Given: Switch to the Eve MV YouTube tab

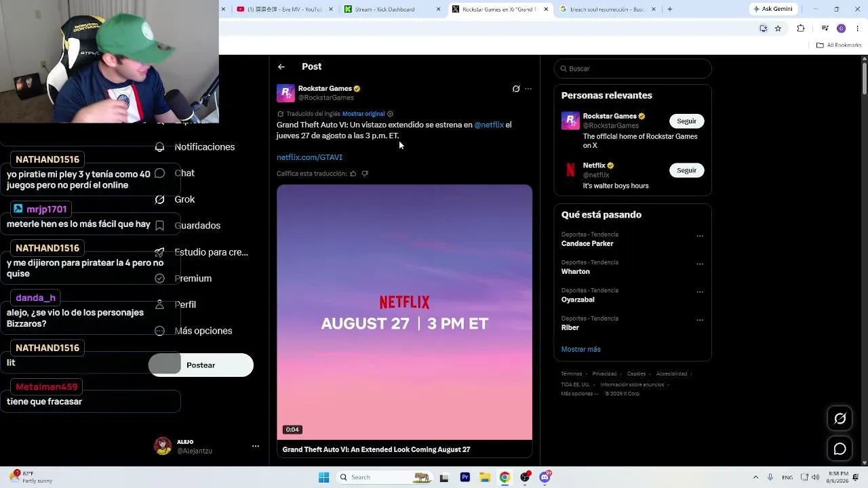Looking at the screenshot, I should pyautogui.click(x=285, y=9).
